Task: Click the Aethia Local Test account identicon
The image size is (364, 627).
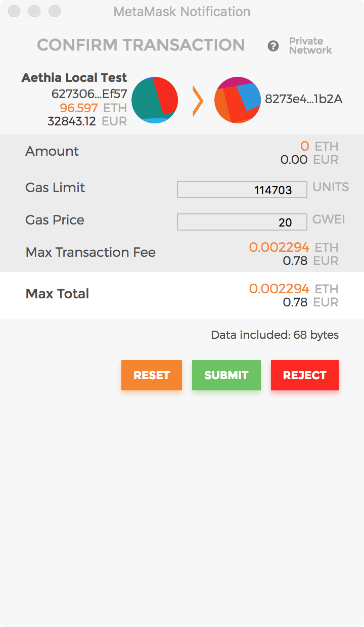Action: point(155,100)
